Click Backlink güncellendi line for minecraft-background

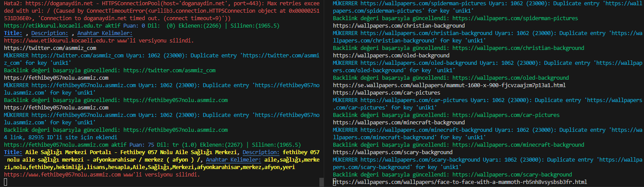click(x=458, y=145)
